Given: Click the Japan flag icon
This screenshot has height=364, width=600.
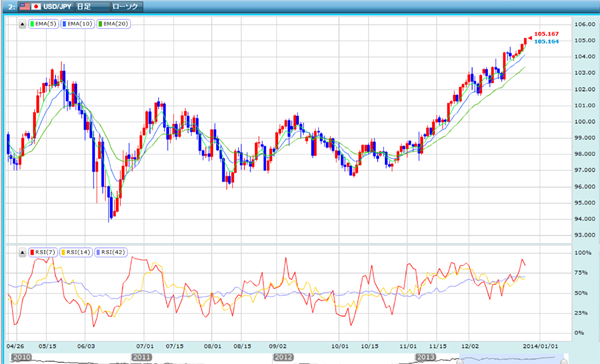Looking at the screenshot, I should tap(36, 7).
